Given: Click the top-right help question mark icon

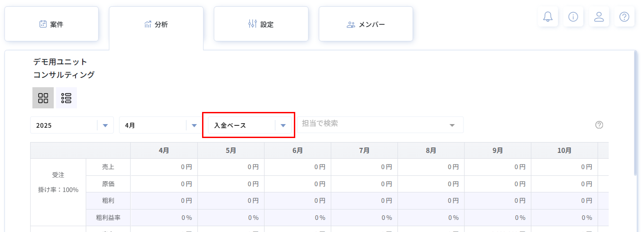Looking at the screenshot, I should coord(624,17).
